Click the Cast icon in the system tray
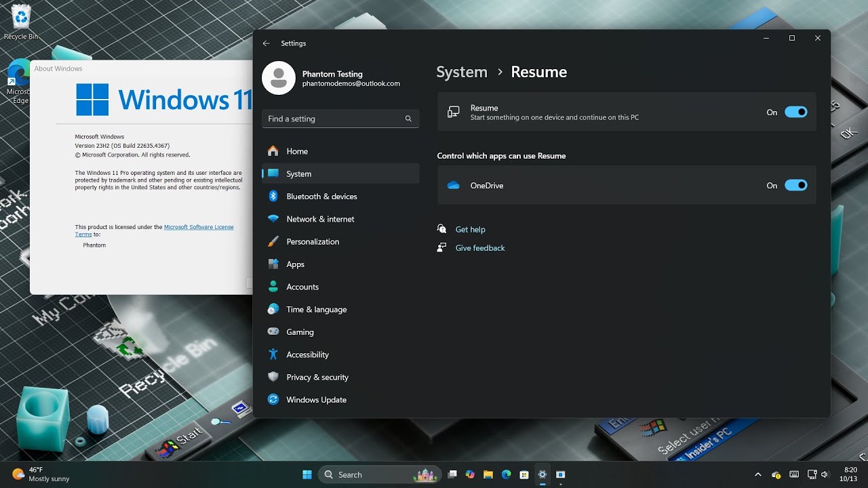Viewport: 868px width, 488px height. (812, 474)
